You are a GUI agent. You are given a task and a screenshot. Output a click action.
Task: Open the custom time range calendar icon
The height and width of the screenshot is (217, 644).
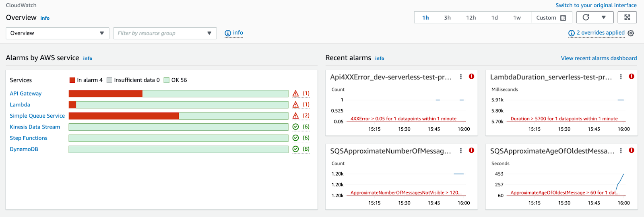point(563,18)
